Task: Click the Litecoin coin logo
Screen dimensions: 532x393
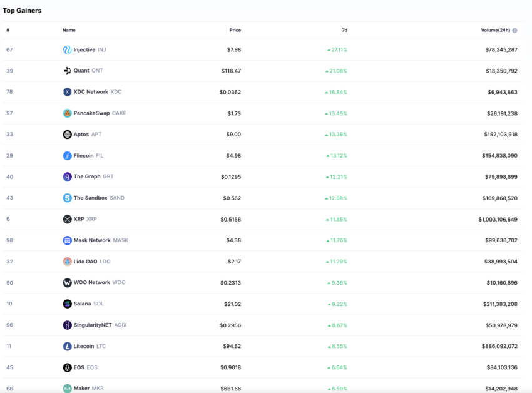Action: [x=67, y=346]
